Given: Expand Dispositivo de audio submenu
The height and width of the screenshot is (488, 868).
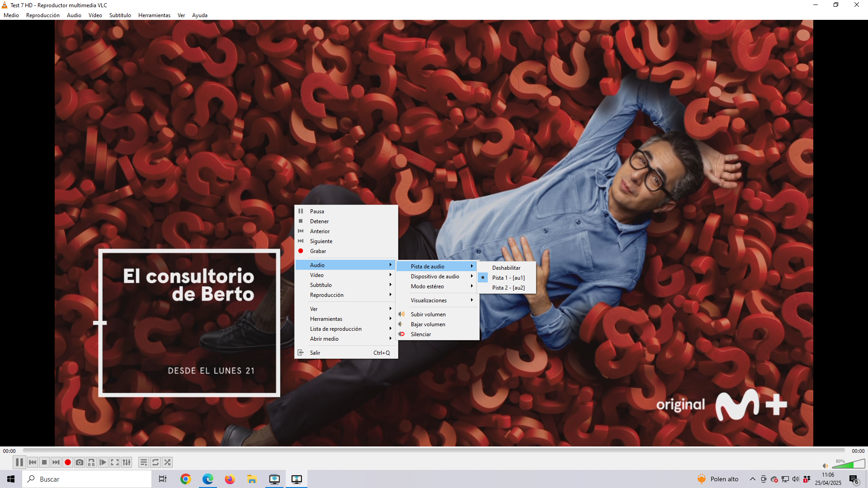Looking at the screenshot, I should pos(438,277).
